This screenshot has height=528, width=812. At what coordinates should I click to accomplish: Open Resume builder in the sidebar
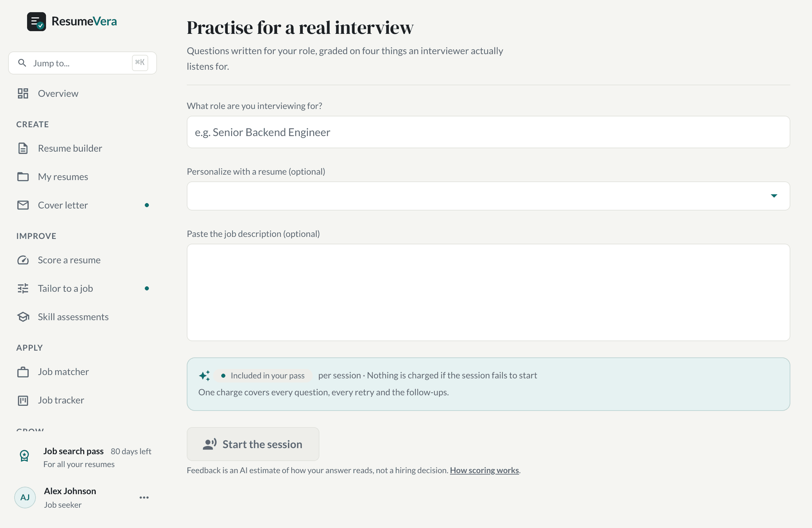(83, 148)
